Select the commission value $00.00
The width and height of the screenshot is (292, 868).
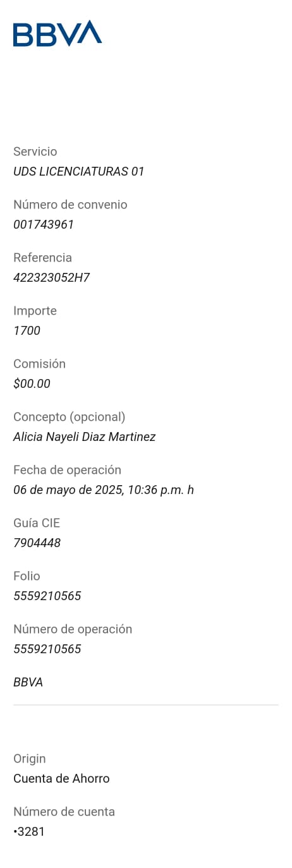32,383
